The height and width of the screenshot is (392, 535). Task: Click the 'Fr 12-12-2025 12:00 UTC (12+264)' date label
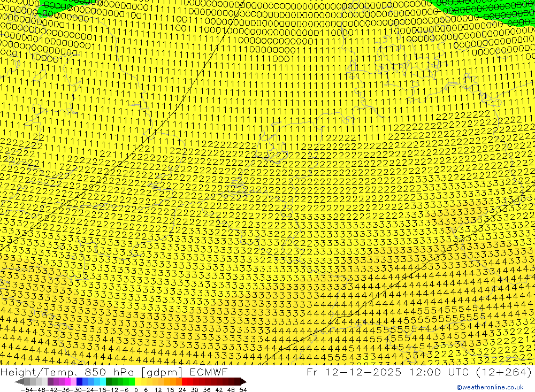click(419, 372)
